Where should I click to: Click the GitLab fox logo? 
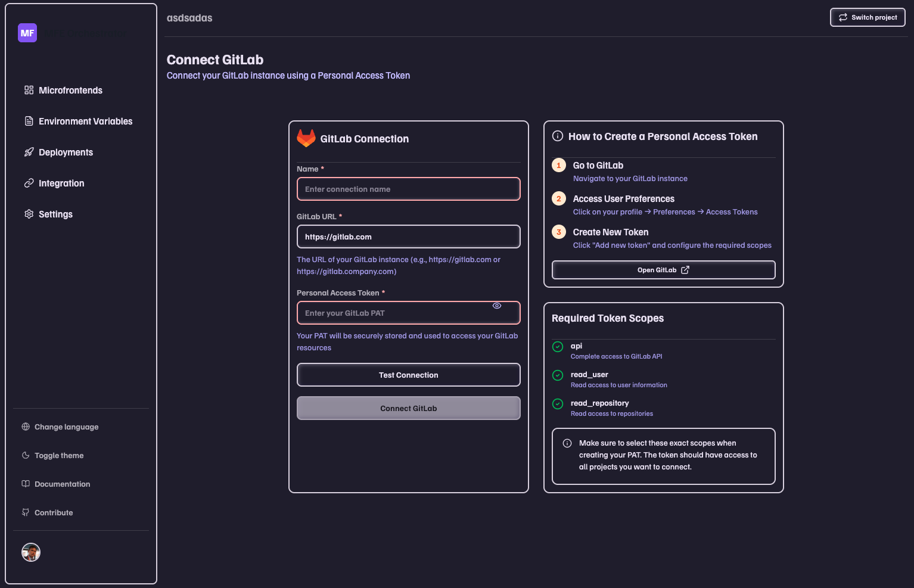[306, 138]
